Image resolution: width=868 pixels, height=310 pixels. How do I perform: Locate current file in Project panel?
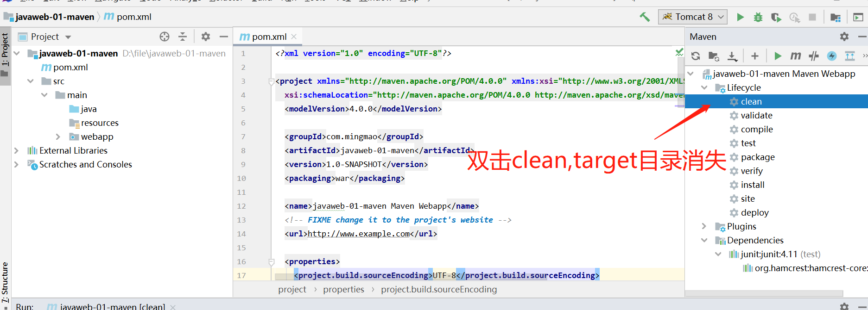[x=165, y=37]
